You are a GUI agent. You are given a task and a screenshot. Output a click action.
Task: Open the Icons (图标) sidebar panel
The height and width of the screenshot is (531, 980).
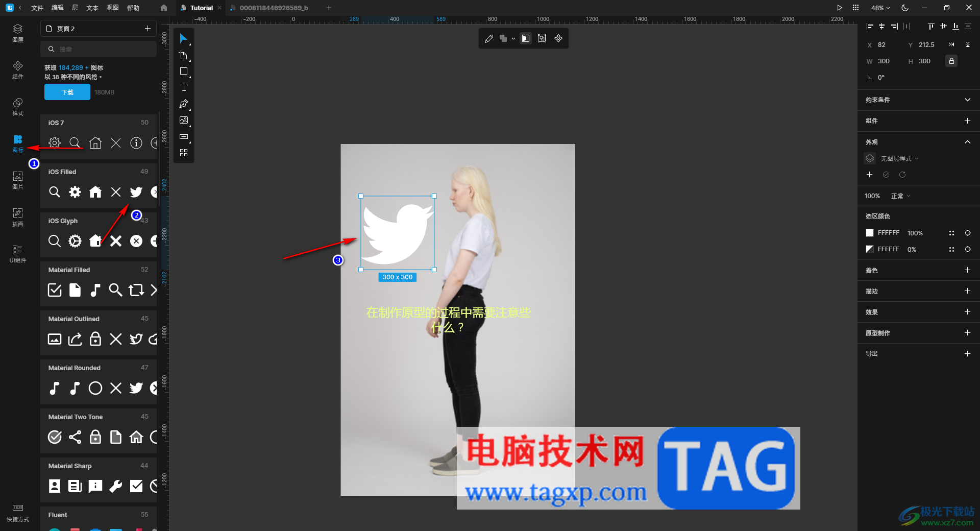[x=18, y=143]
